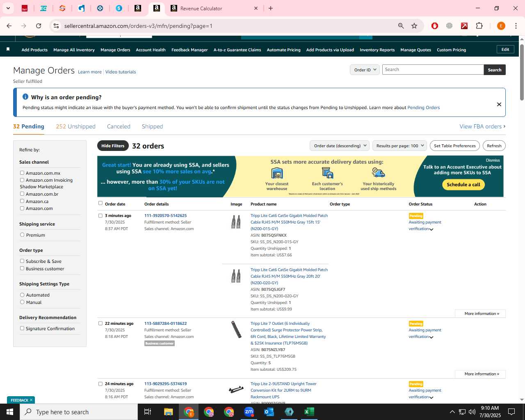Check the Subscribe & Save order type
The width and height of the screenshot is (525, 420).
(22, 261)
